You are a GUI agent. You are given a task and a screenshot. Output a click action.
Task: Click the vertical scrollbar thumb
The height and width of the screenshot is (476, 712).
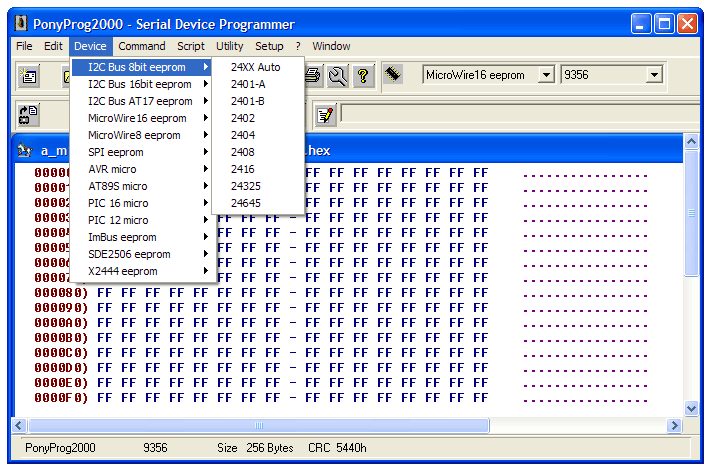691,213
